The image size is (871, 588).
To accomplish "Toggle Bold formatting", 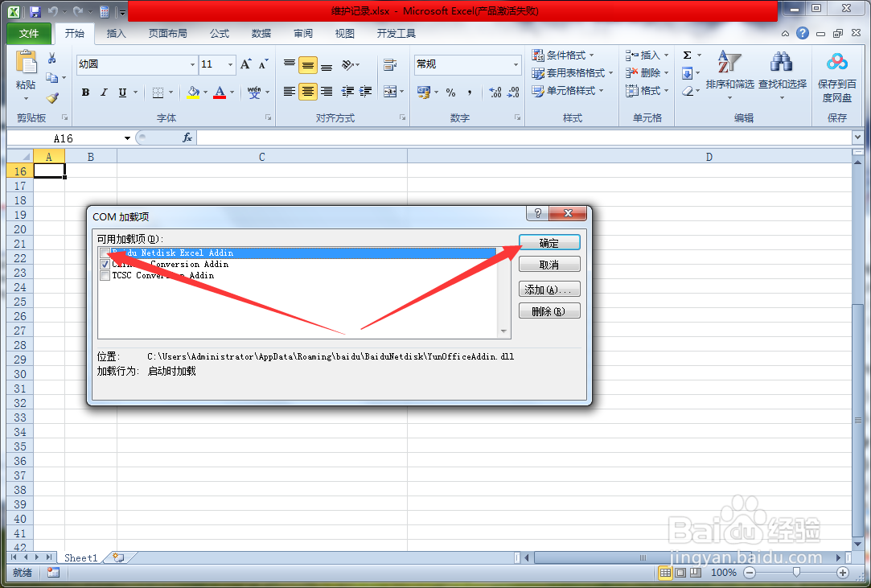I will 85,93.
